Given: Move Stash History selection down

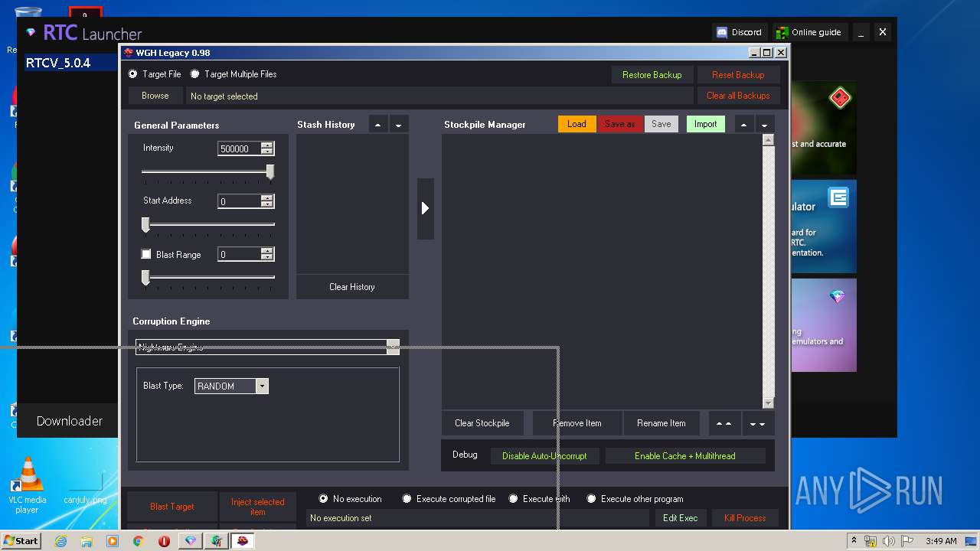Looking at the screenshot, I should (x=398, y=124).
